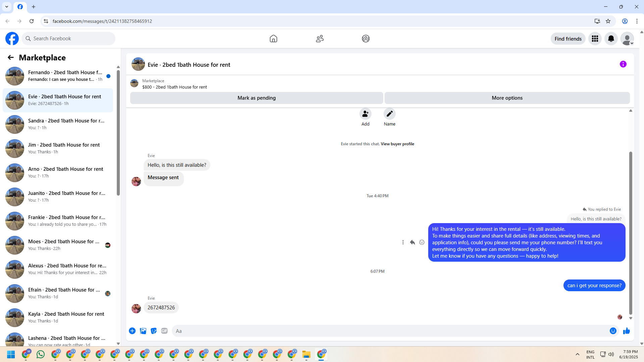The width and height of the screenshot is (644, 362).
Task: Open the taskbar clock and date
Action: pyautogui.click(x=629, y=354)
